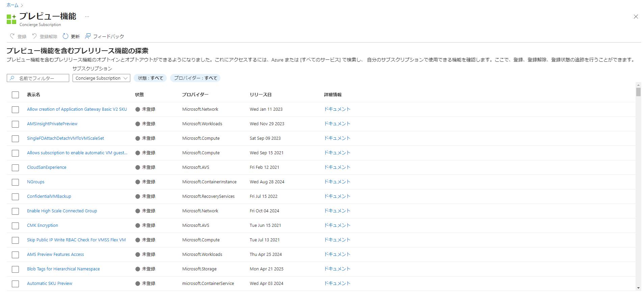Go to ホーム breadcrumb link
This screenshot has width=644, height=292.
(x=12, y=5)
